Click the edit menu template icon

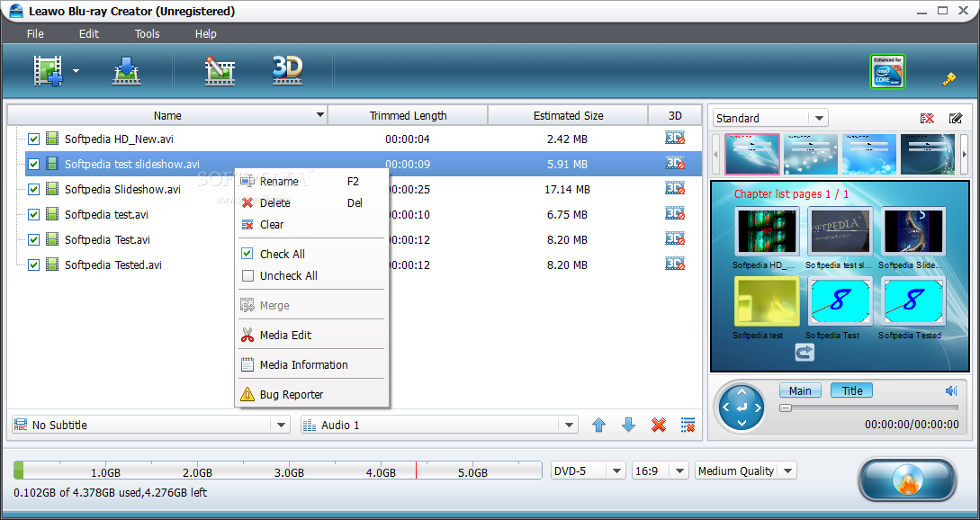tap(955, 118)
